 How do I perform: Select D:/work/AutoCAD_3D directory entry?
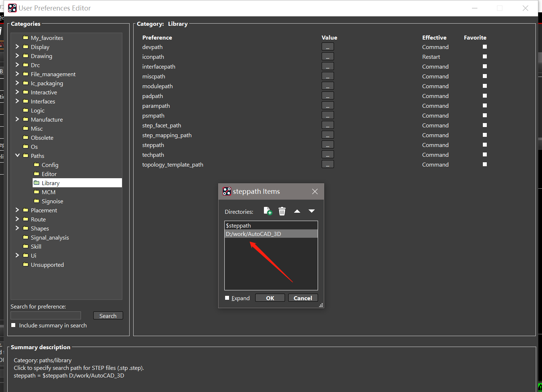(x=271, y=234)
